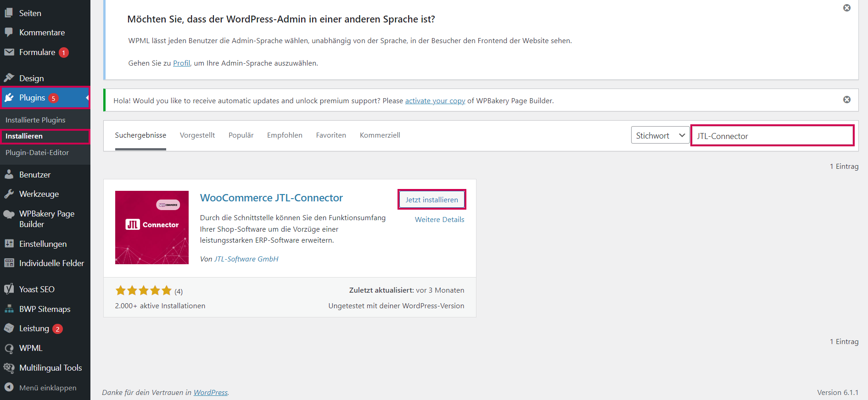Open the JTL-Software GmbH author link
Screen dimensions: 868x400
(x=246, y=259)
